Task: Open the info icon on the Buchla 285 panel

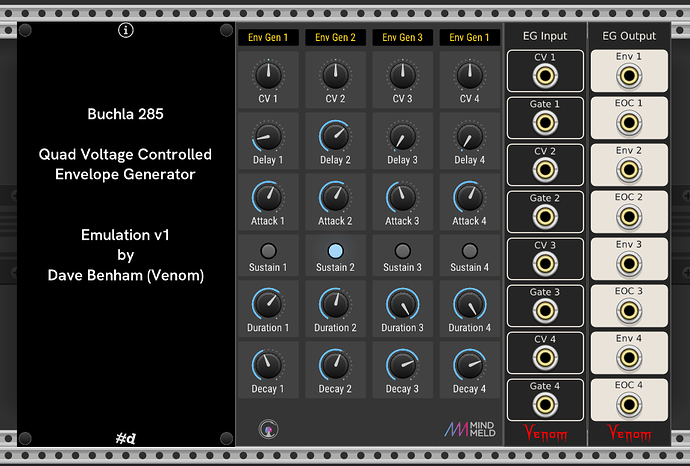Action: pos(126,30)
